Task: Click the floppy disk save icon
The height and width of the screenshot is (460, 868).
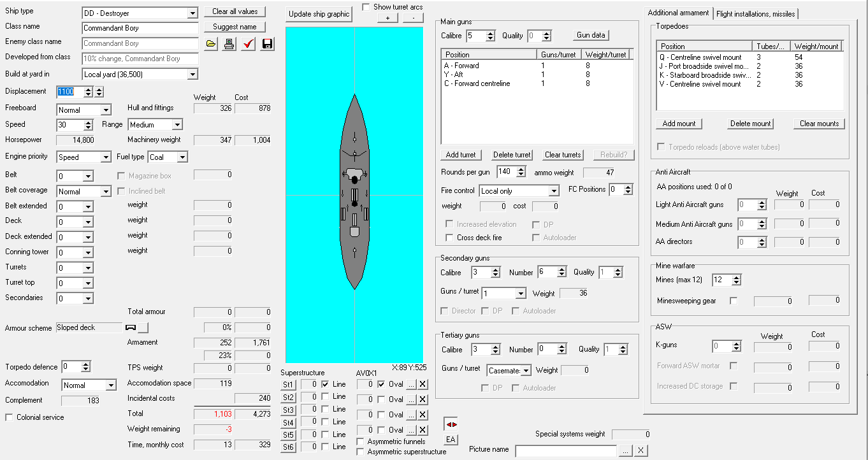Action: 267,44
